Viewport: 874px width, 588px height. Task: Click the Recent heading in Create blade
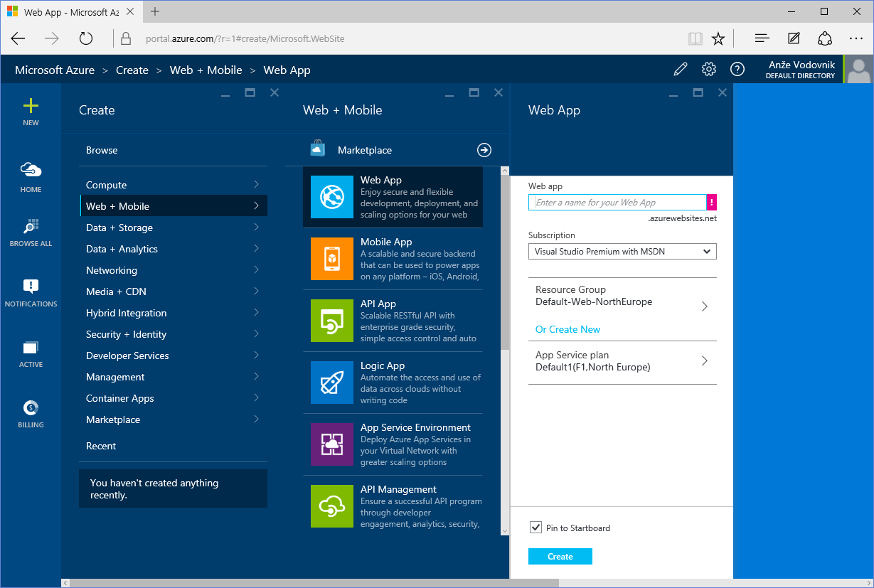coord(101,446)
